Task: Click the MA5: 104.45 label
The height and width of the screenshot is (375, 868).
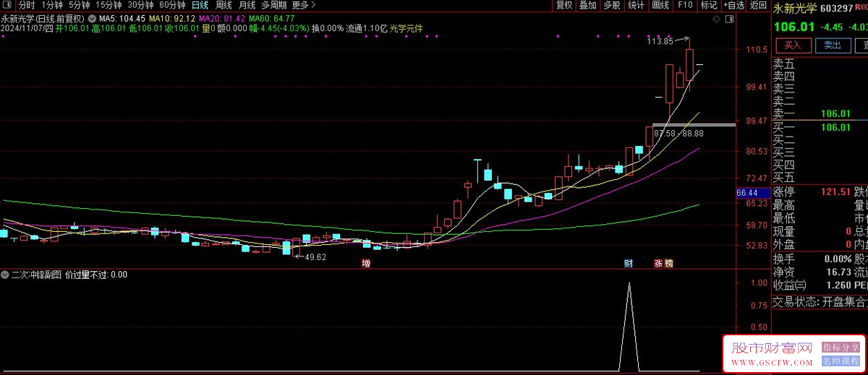Action: point(122,17)
